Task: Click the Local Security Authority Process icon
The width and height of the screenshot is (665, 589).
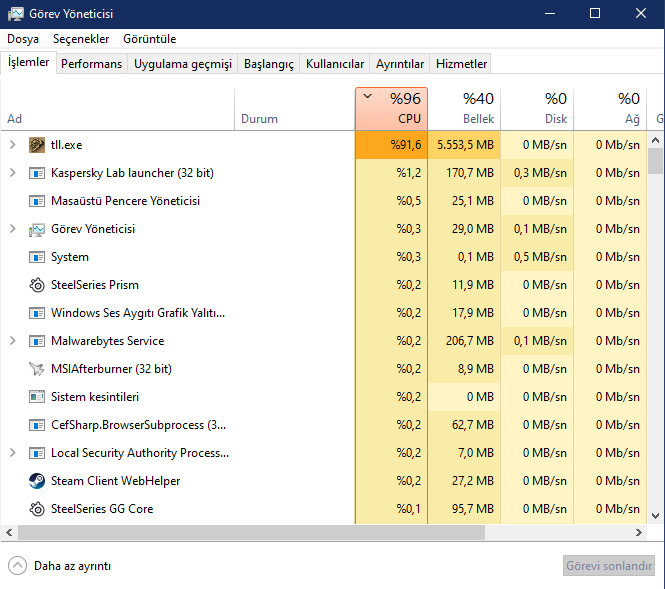Action: 37,453
